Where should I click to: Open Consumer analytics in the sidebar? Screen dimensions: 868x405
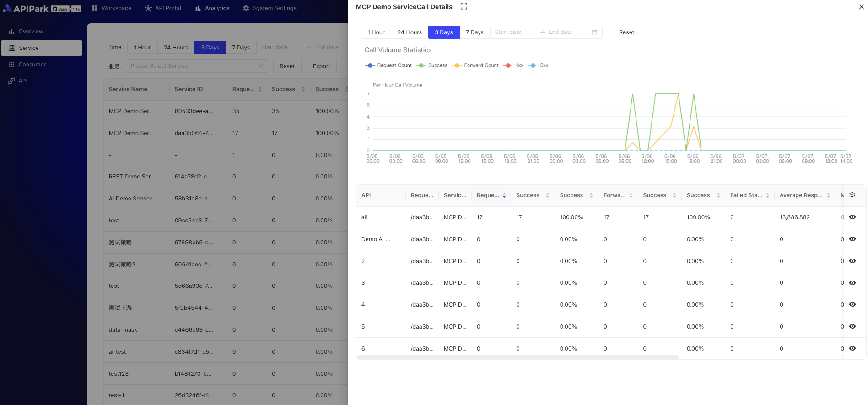32,65
